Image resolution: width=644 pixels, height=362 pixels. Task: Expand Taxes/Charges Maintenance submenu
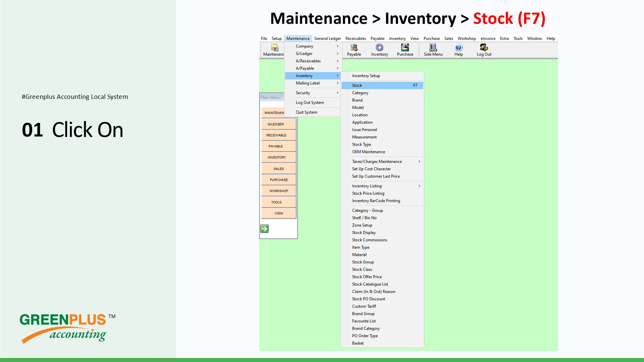382,162
